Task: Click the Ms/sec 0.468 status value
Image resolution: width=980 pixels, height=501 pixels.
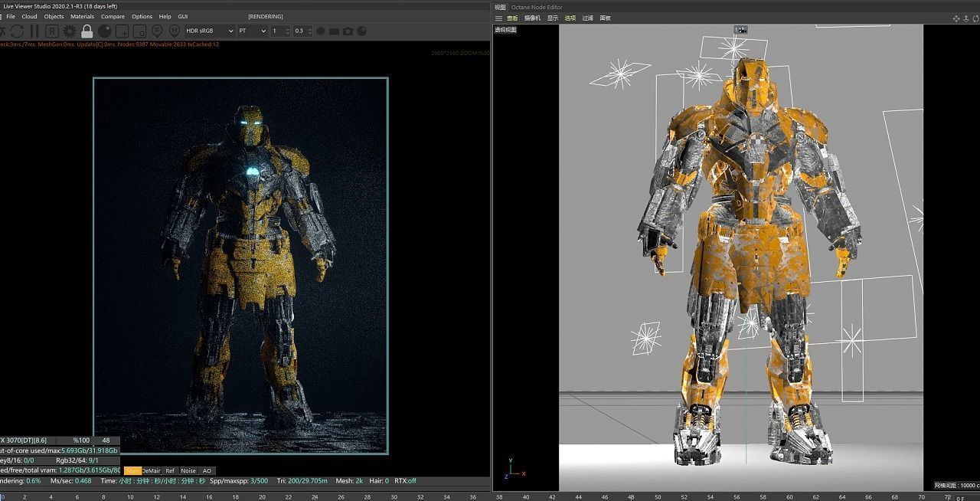Action: 83,481
